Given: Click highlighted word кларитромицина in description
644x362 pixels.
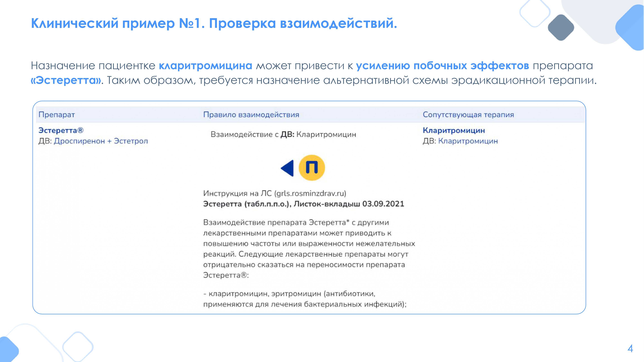Looking at the screenshot, I should [205, 66].
